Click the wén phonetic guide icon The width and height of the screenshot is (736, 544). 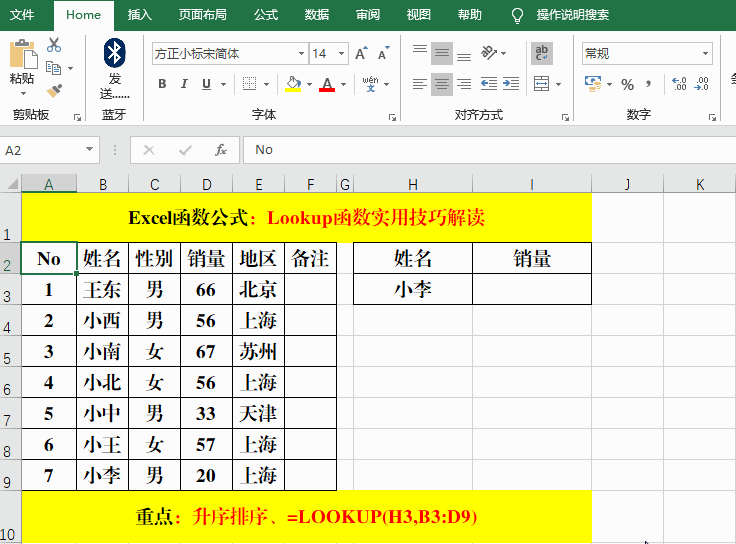(370, 84)
